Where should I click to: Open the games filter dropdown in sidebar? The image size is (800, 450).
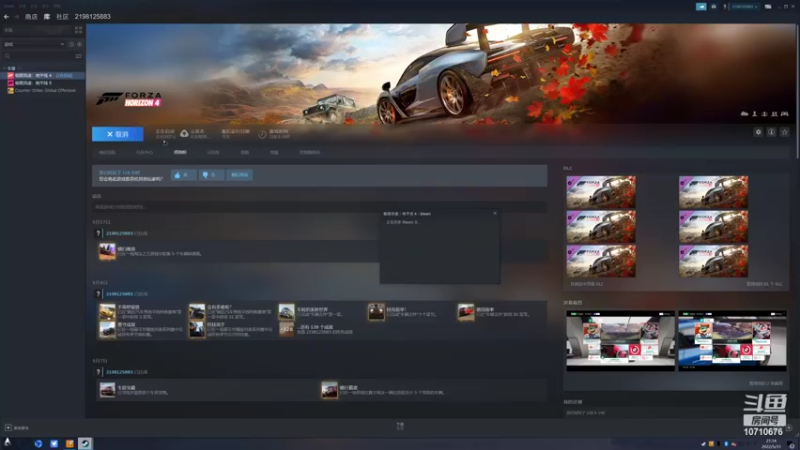(x=34, y=44)
